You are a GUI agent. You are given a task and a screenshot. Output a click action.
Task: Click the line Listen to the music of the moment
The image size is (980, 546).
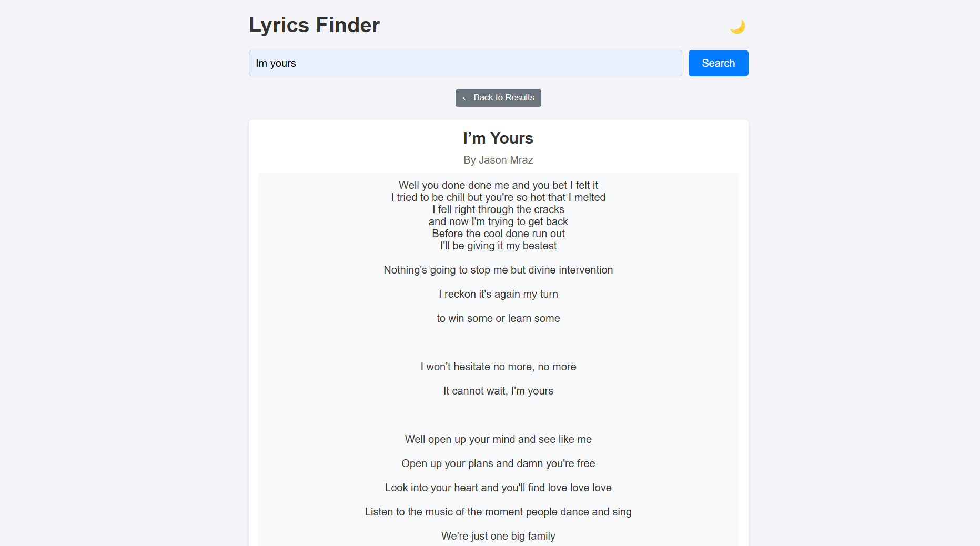pos(498,512)
